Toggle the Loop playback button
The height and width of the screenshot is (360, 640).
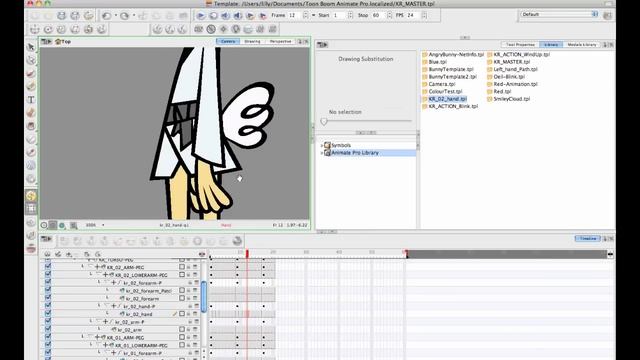point(213,16)
